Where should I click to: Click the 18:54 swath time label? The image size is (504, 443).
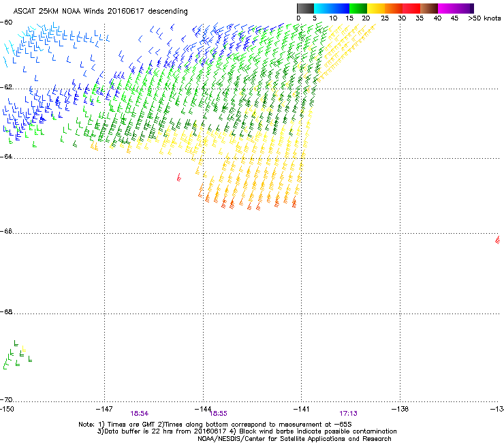[140, 414]
